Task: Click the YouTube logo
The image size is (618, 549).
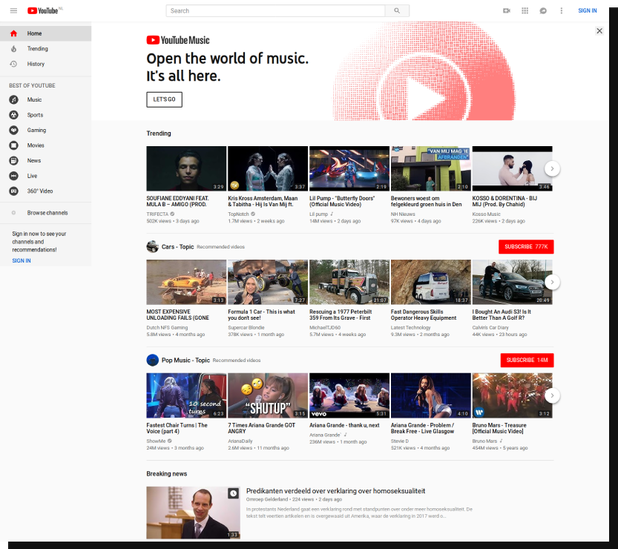Action: click(45, 11)
